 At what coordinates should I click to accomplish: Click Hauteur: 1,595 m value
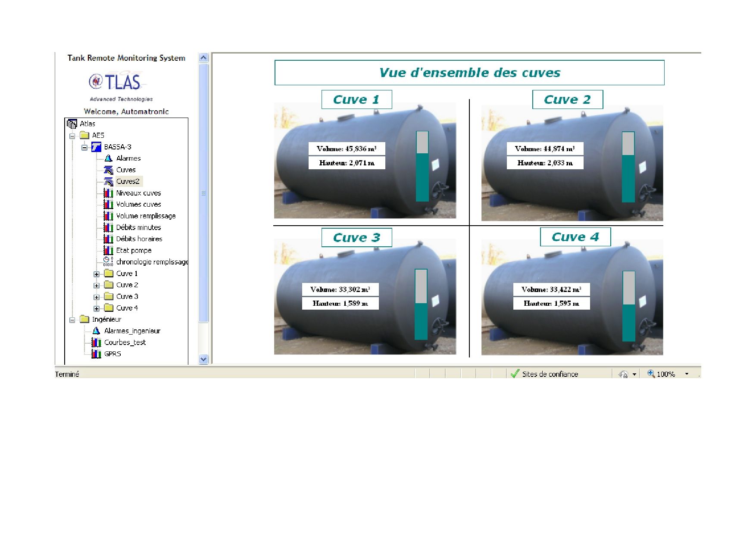551,303
